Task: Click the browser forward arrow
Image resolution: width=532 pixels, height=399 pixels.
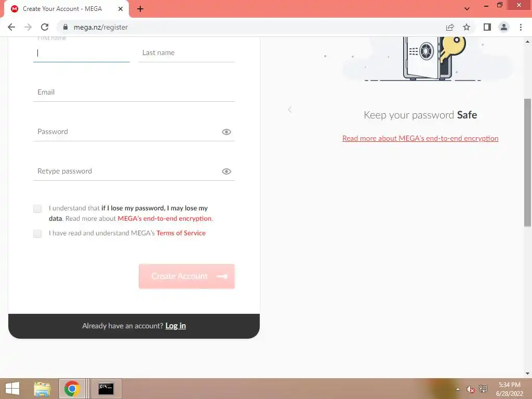Action: (x=28, y=27)
